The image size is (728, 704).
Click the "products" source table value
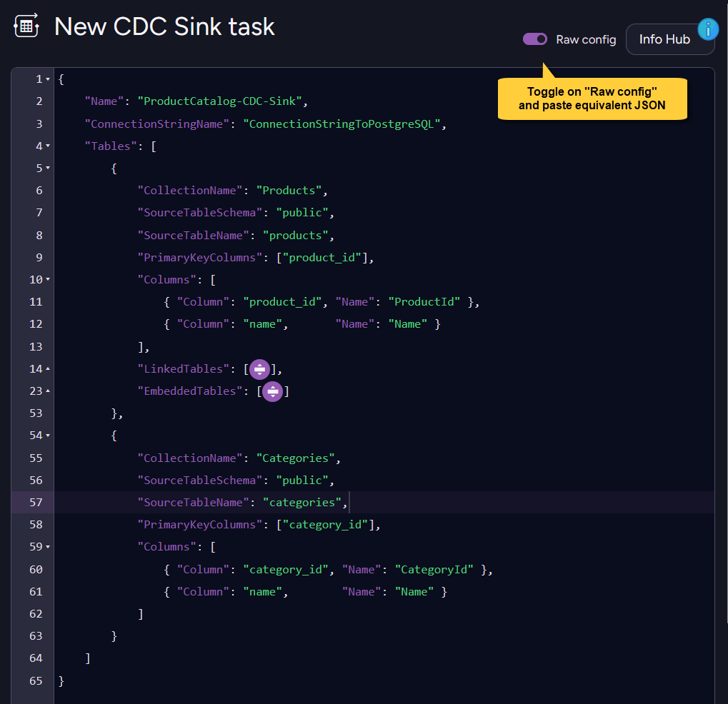(x=295, y=236)
